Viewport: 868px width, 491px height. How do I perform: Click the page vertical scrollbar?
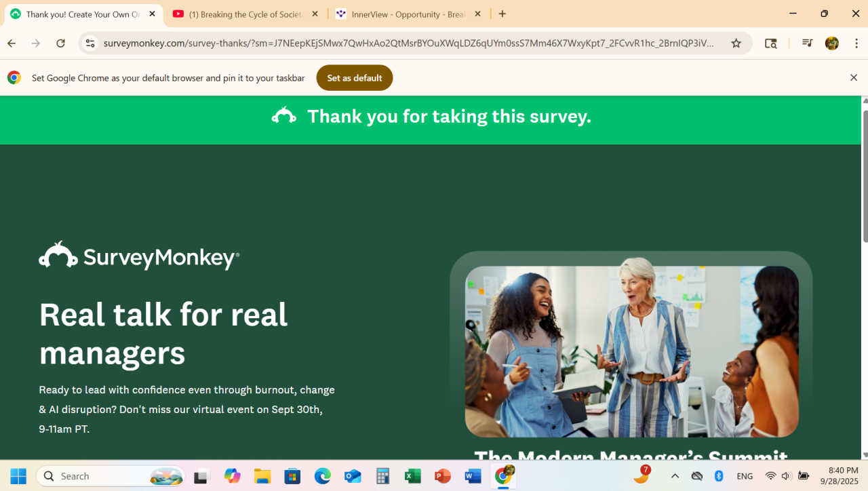pyautogui.click(x=865, y=174)
